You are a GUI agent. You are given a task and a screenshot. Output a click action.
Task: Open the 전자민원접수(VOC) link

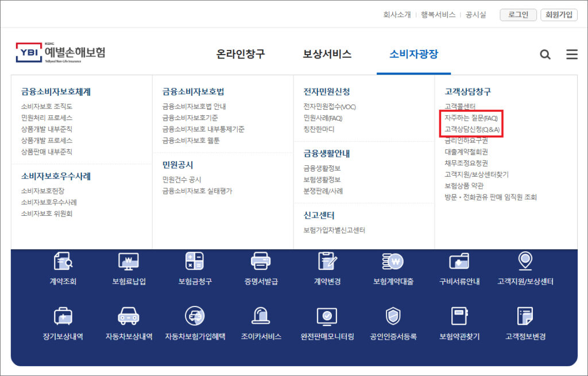(330, 106)
